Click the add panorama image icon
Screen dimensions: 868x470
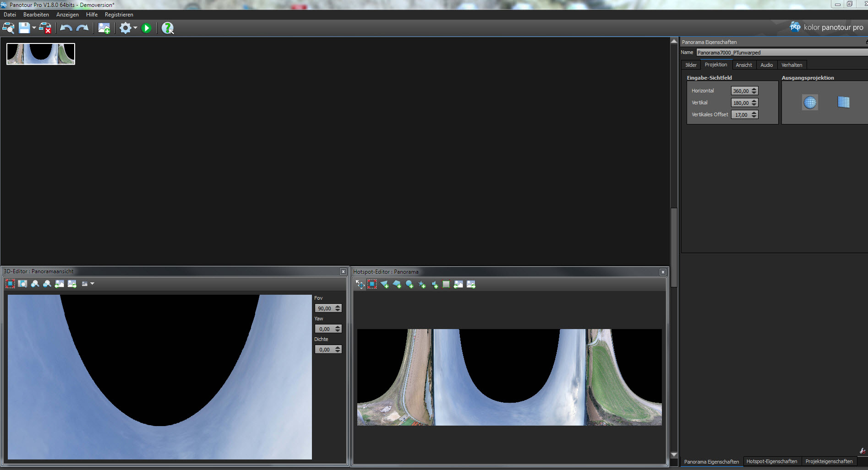tap(104, 28)
